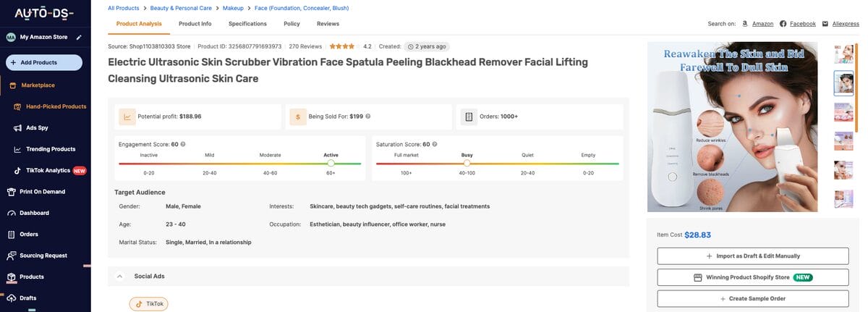This screenshot has height=312, width=868.
Task: Click the Orders clipboard icon
Action: click(x=12, y=234)
